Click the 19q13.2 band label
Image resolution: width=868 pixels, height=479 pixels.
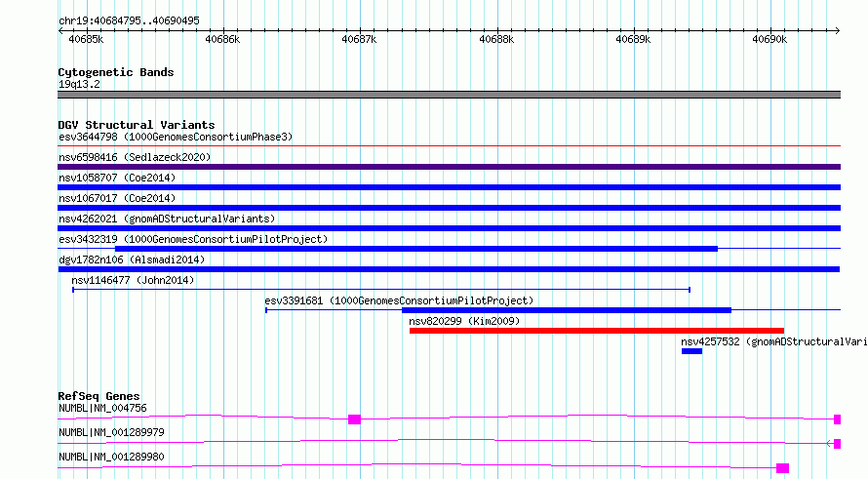click(79, 84)
